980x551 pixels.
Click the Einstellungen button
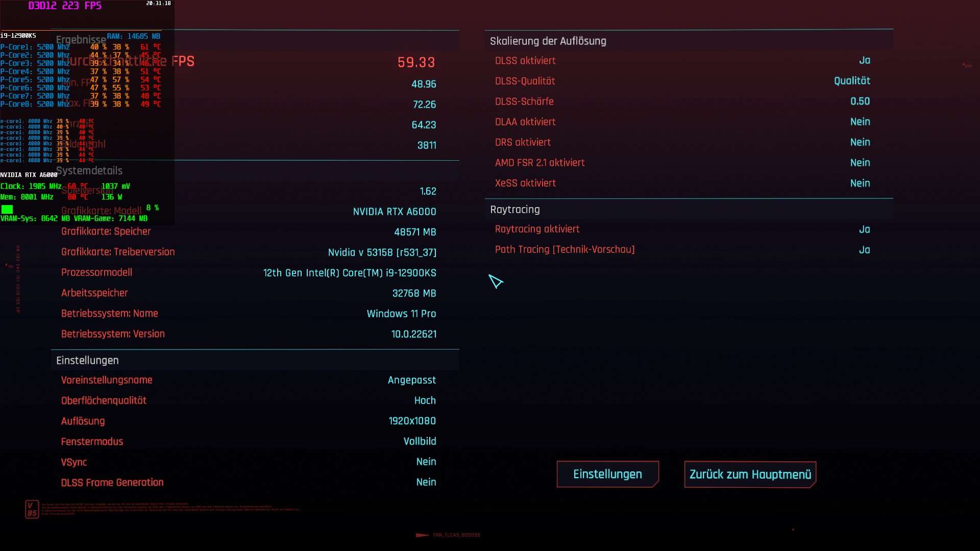point(607,474)
